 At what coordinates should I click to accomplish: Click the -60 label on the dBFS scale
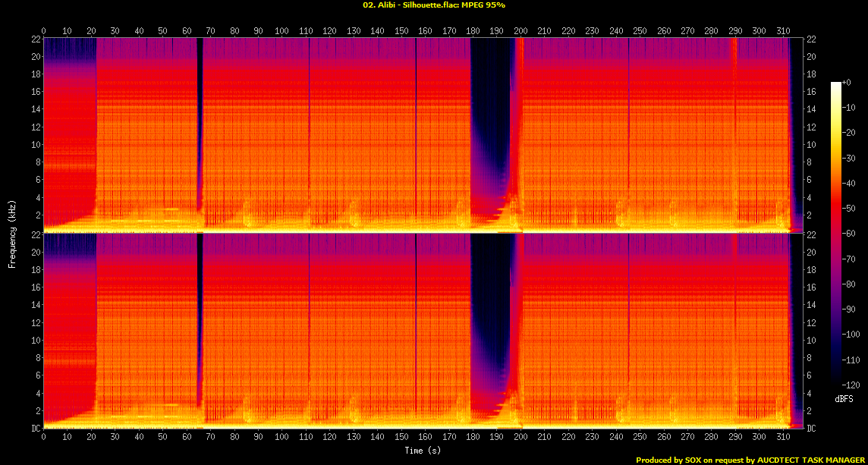pos(851,233)
